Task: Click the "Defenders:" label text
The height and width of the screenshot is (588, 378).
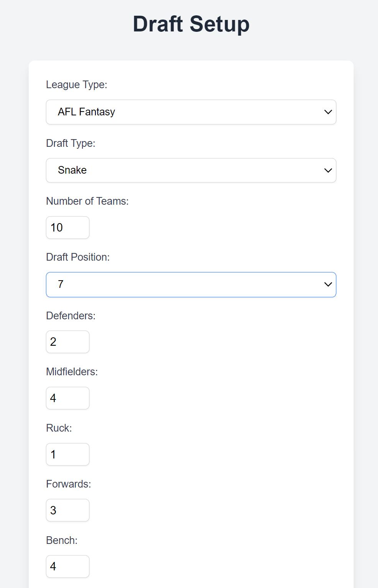Action: (71, 316)
